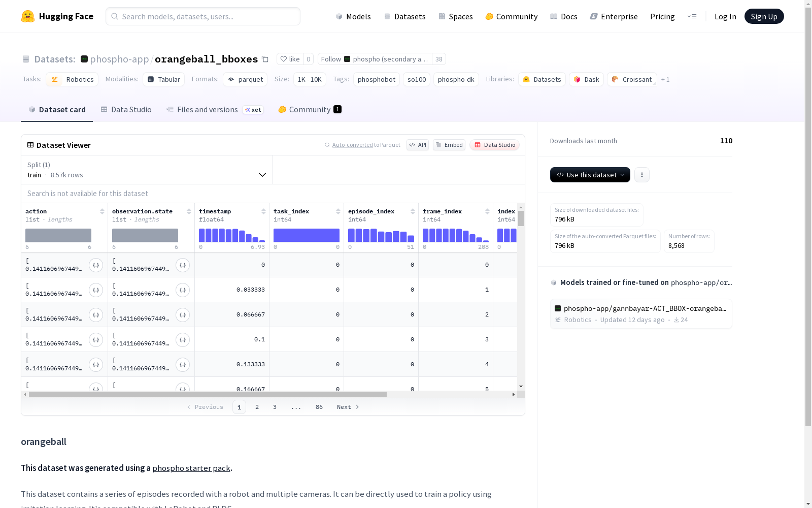This screenshot has height=508, width=812.
Task: Expand action list in timestamp 0.133333 row
Action: click(x=96, y=365)
